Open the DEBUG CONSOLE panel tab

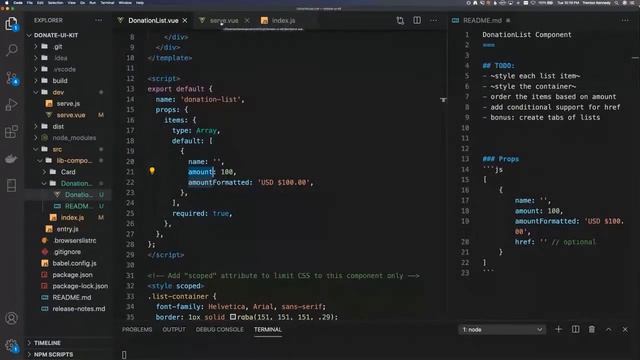[219, 329]
